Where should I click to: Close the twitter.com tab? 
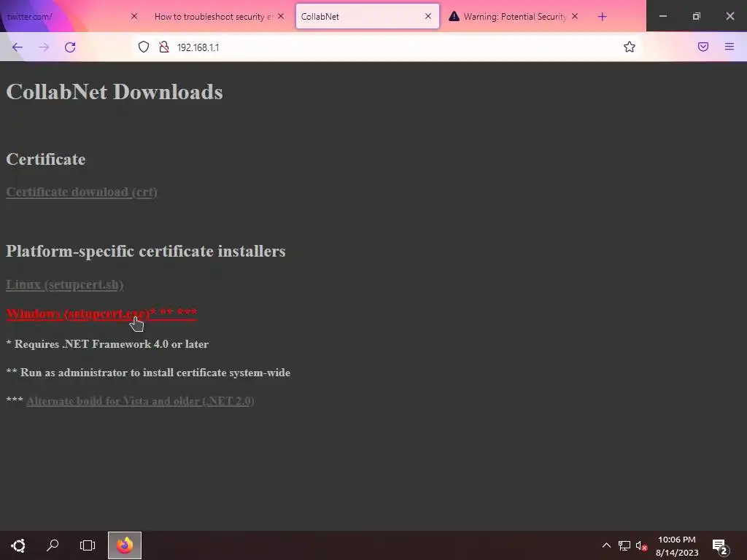[x=134, y=16]
